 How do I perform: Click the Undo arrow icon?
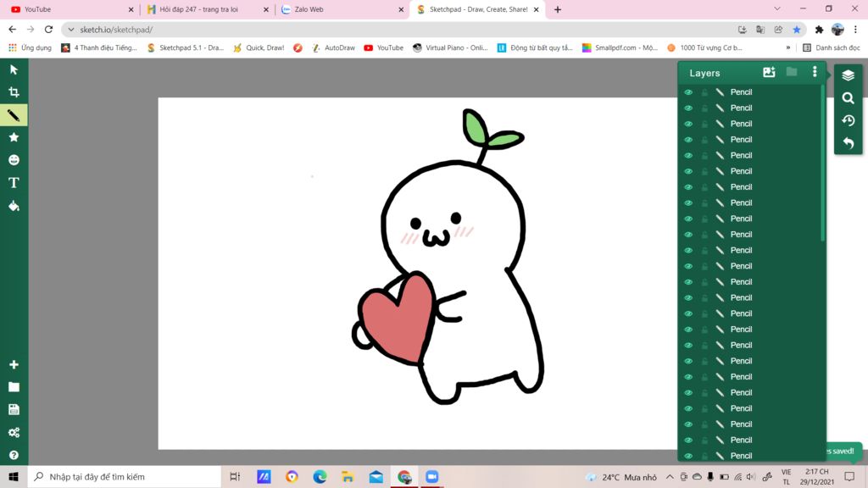coord(848,144)
